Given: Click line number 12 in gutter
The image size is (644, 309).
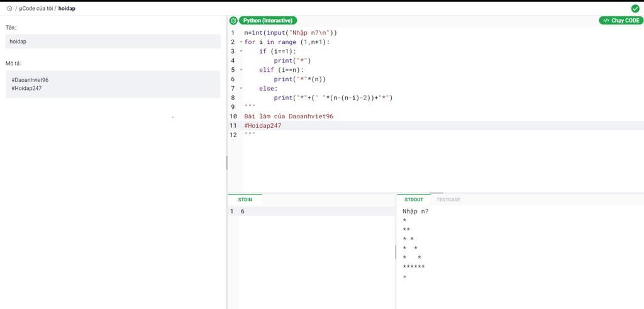Looking at the screenshot, I should [234, 135].
